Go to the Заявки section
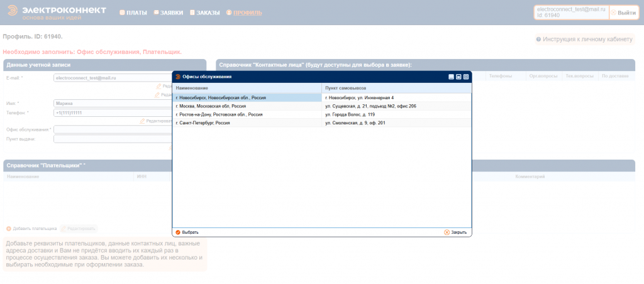Image resolution: width=644 pixels, height=284 pixels. click(x=169, y=13)
